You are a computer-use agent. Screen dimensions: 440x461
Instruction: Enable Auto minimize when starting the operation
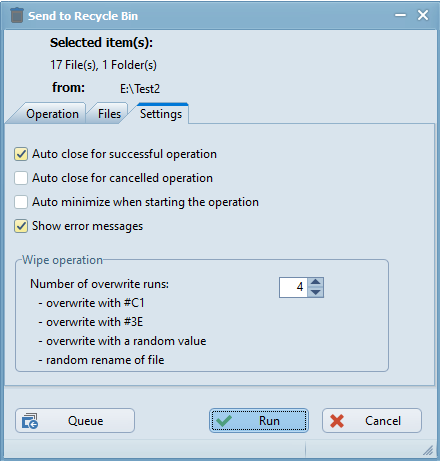21,202
